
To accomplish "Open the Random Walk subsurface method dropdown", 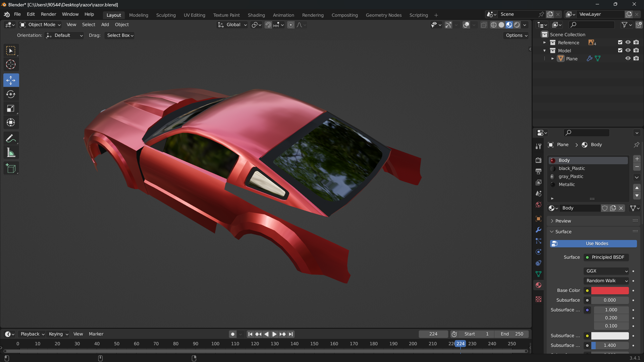I will pyautogui.click(x=607, y=281).
